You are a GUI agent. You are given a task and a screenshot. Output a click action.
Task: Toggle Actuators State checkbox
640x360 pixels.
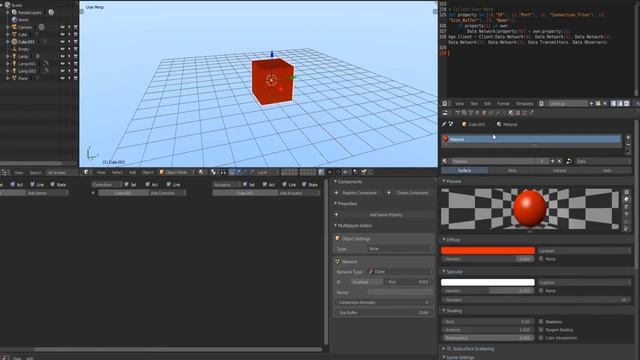point(304,184)
